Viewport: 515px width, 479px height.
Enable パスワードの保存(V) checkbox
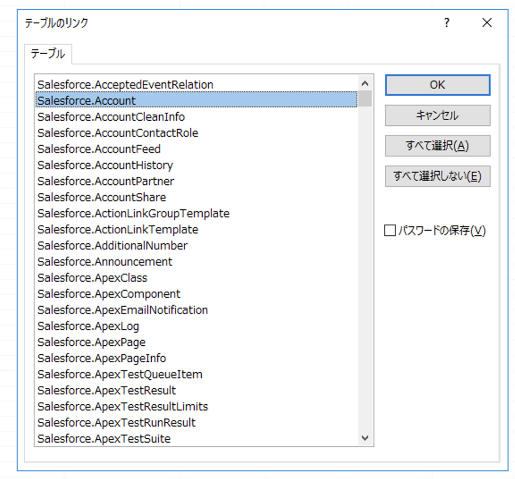click(x=390, y=230)
